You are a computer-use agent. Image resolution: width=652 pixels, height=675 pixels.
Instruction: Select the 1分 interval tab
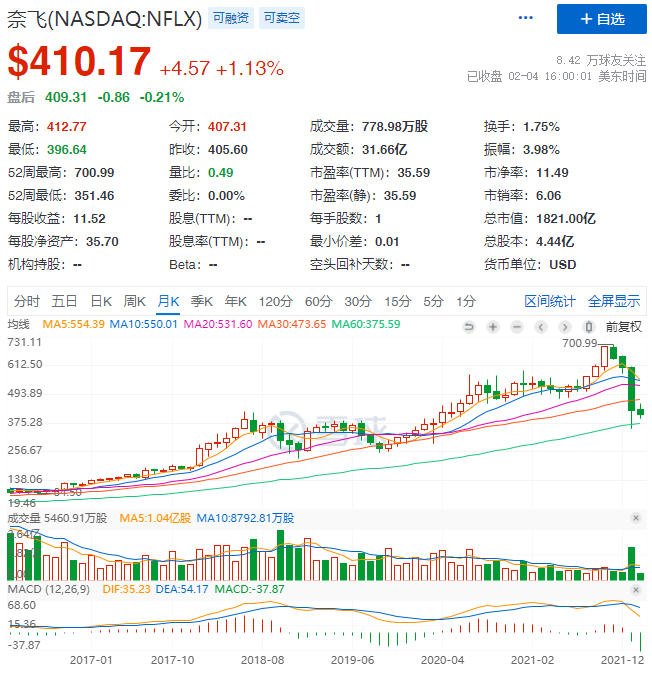click(x=466, y=301)
